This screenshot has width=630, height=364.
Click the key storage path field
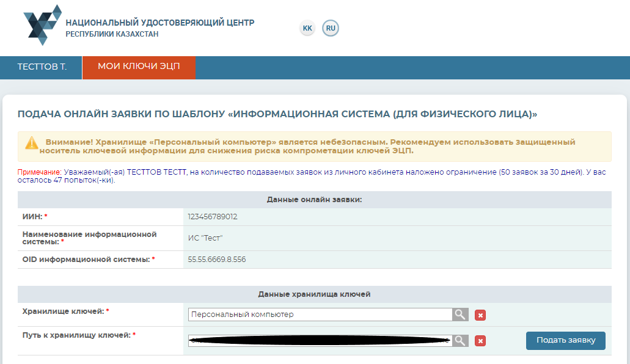pos(320,340)
